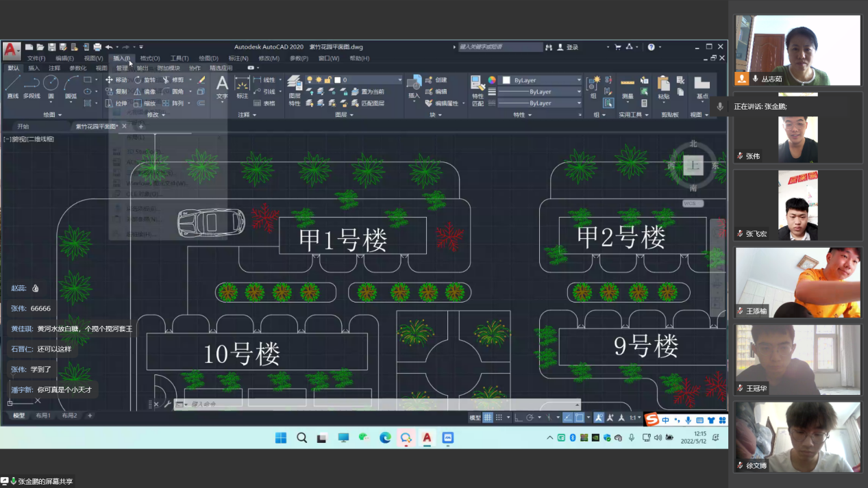Expand the 绘图 (Draw) panel

tap(53, 115)
